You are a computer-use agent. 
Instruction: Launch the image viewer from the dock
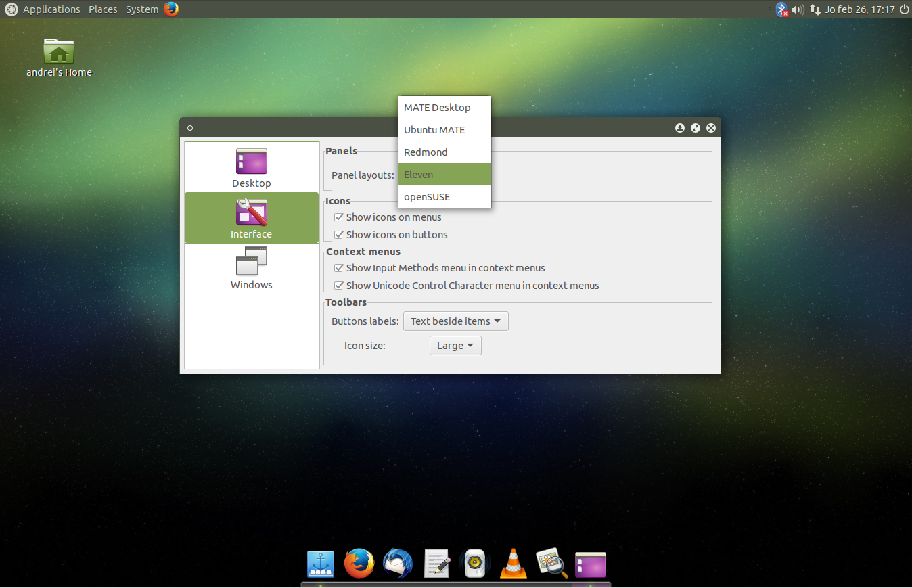click(551, 563)
